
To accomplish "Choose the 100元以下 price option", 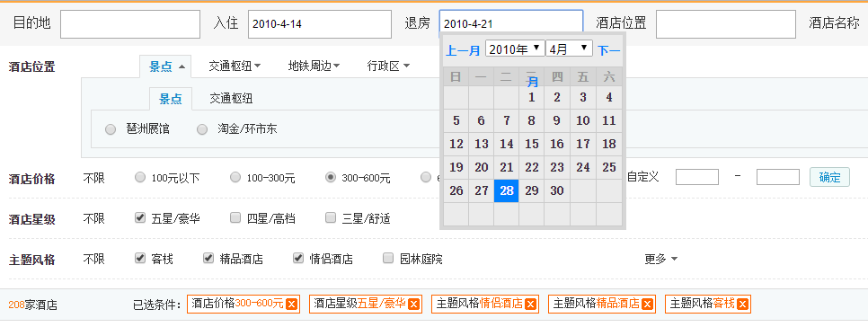I will tap(140, 178).
